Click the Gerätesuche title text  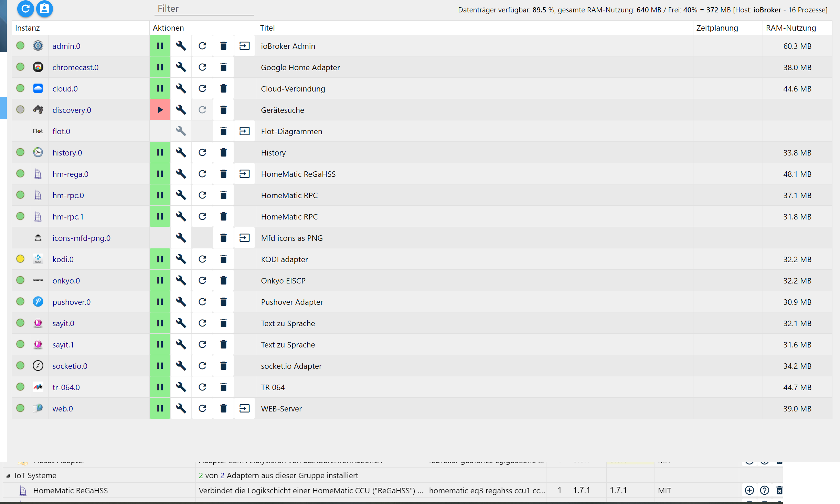coord(283,110)
